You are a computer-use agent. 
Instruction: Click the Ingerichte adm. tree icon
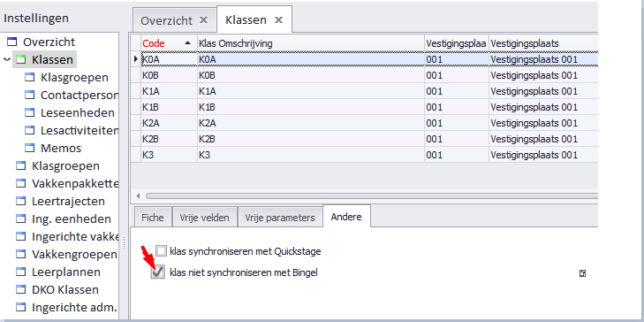point(20,307)
